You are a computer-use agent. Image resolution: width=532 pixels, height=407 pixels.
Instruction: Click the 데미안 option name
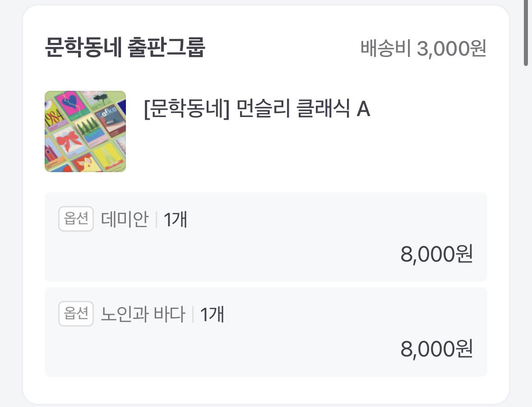(125, 219)
